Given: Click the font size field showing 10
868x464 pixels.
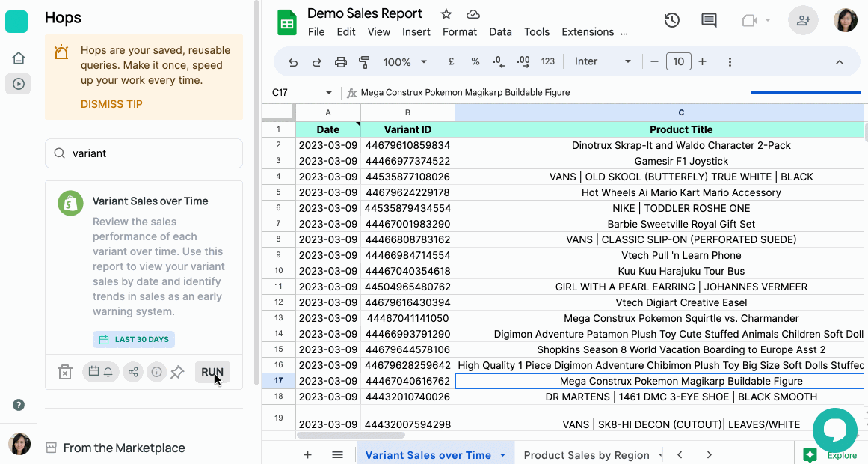Looking at the screenshot, I should (x=679, y=61).
